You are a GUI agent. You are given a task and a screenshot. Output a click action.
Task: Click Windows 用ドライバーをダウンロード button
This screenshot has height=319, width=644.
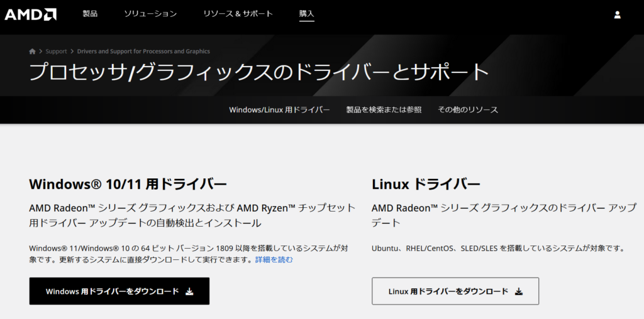(119, 291)
